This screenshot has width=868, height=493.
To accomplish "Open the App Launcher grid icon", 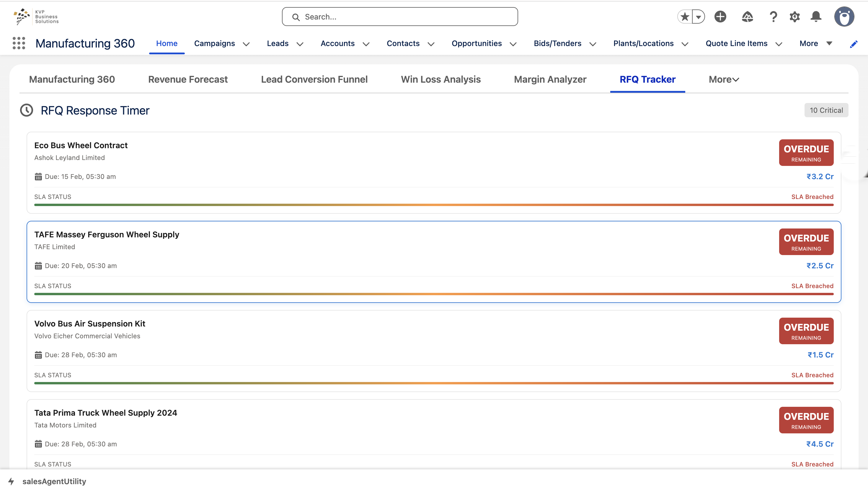I will click(19, 43).
